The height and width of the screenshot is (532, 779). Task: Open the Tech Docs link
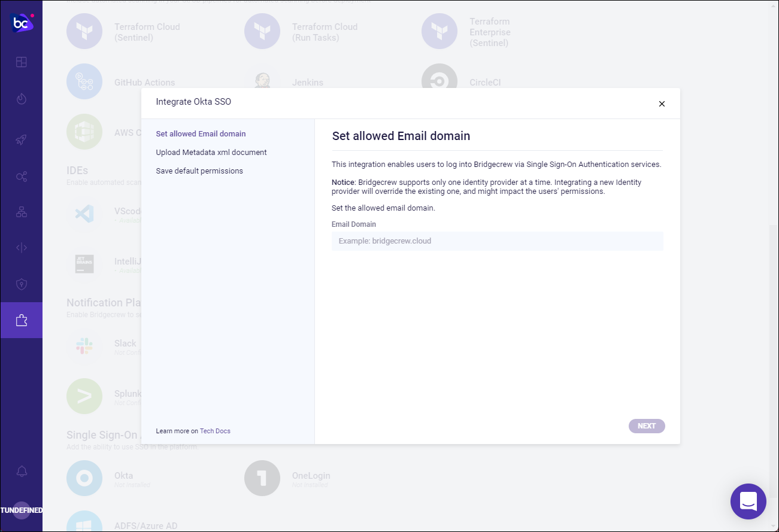[x=215, y=431]
